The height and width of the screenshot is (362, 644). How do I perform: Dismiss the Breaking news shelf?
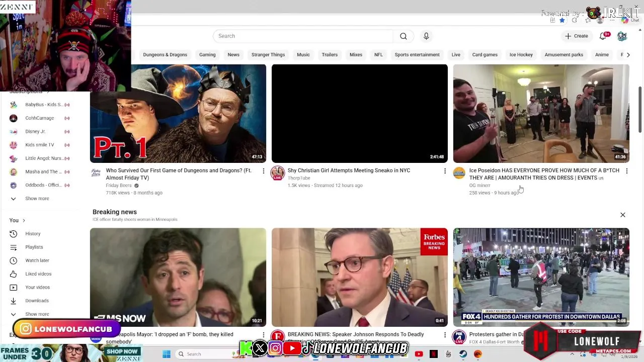623,215
